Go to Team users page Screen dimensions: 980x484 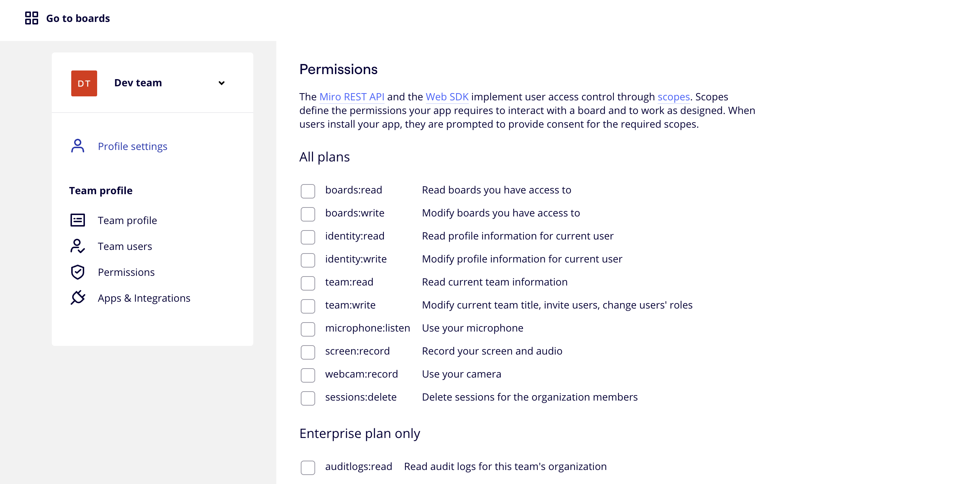point(124,246)
